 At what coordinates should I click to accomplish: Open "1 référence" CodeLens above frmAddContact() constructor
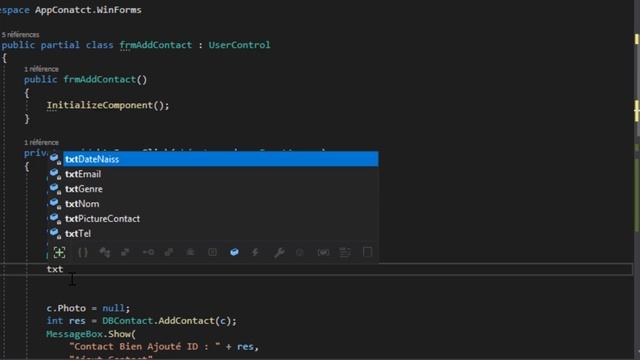(41, 69)
